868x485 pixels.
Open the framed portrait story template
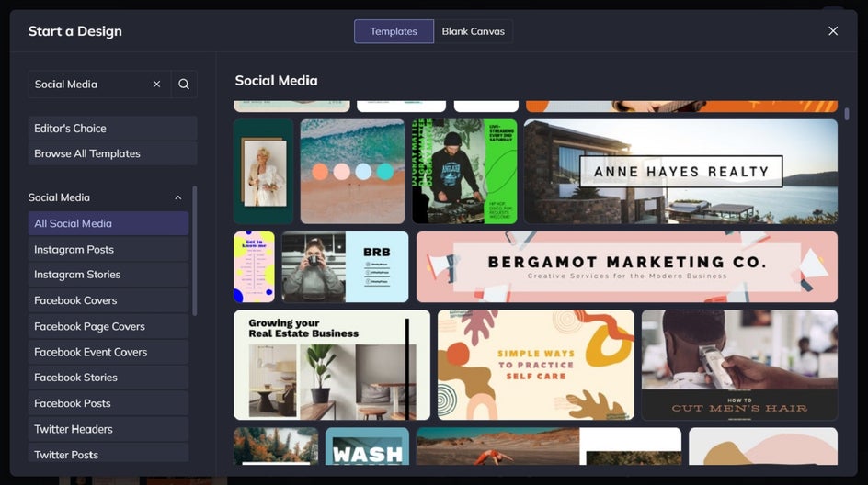click(x=264, y=172)
